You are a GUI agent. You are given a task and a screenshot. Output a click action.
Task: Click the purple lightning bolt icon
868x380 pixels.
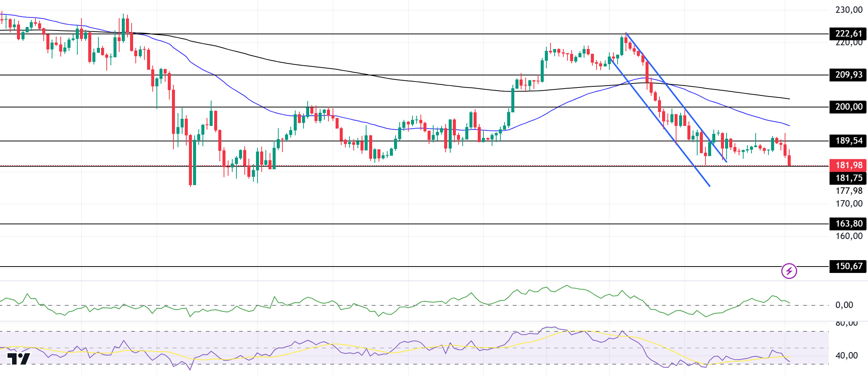(789, 271)
